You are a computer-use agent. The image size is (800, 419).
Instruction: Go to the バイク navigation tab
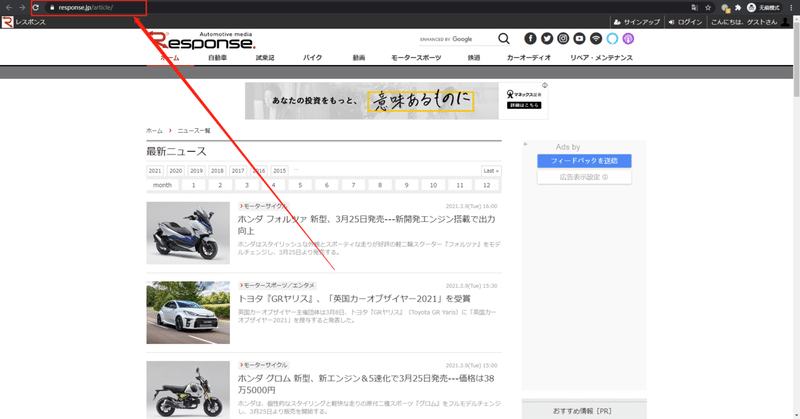(x=312, y=58)
